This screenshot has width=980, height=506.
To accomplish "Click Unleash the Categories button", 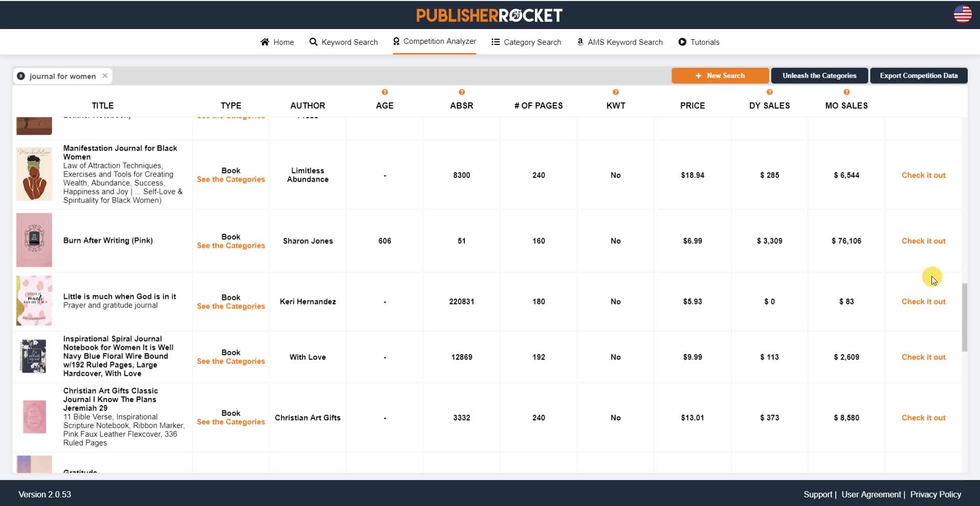I will point(819,75).
